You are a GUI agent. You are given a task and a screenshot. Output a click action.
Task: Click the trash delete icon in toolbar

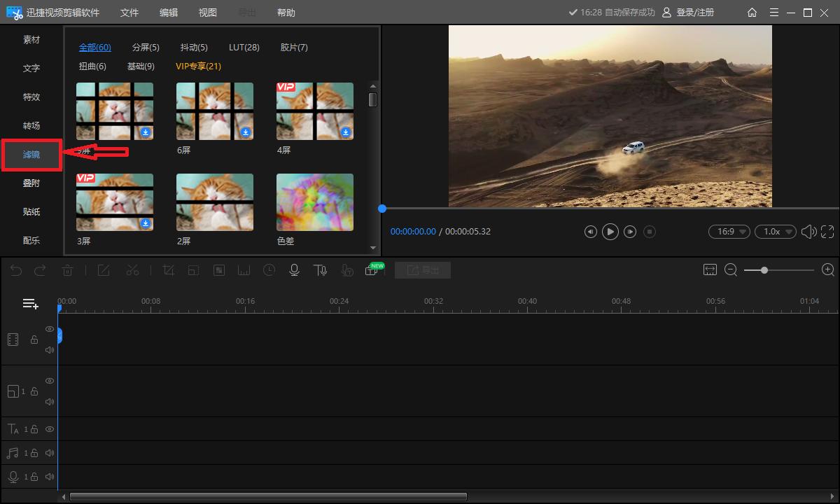(67, 270)
